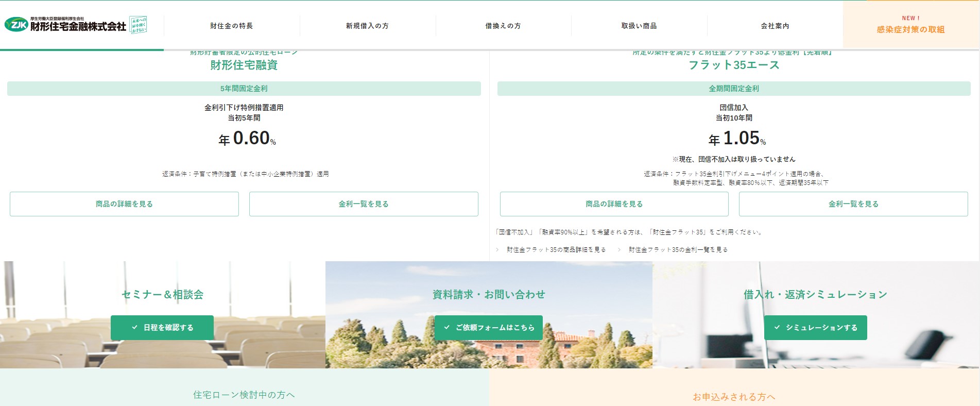Click the 未来への扉を開くお手伝い slogan badge
This screenshot has width=980, height=406.
click(138, 25)
